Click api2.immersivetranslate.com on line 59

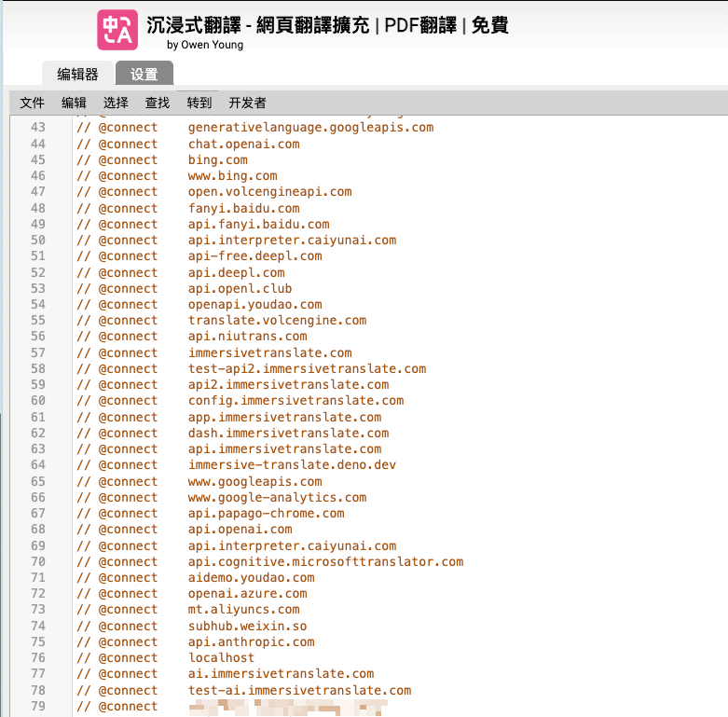[288, 384]
